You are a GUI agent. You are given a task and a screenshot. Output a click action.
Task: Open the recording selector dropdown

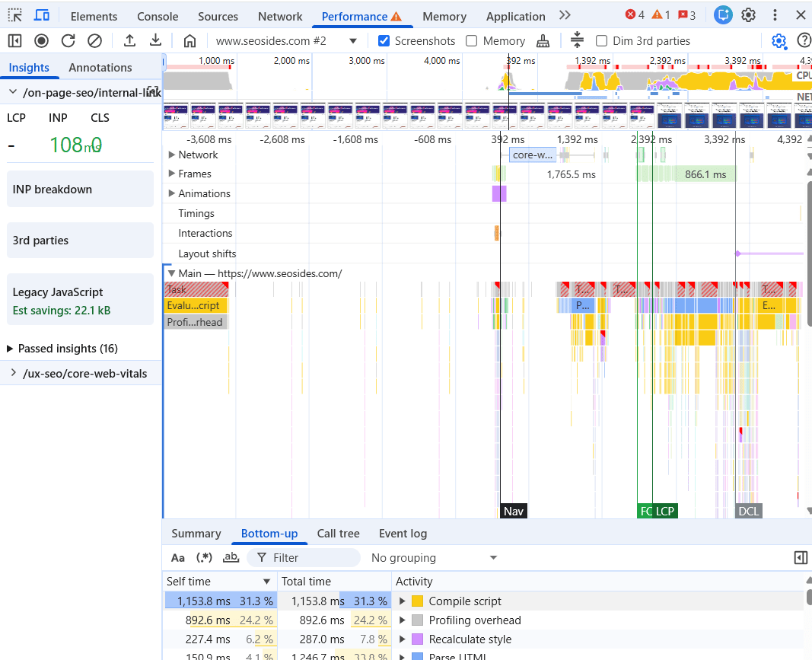[286, 41]
